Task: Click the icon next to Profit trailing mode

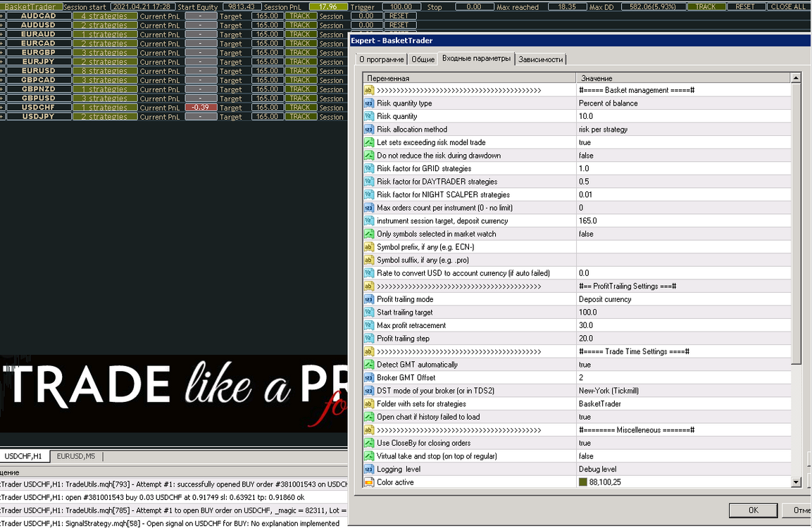Action: (x=369, y=299)
